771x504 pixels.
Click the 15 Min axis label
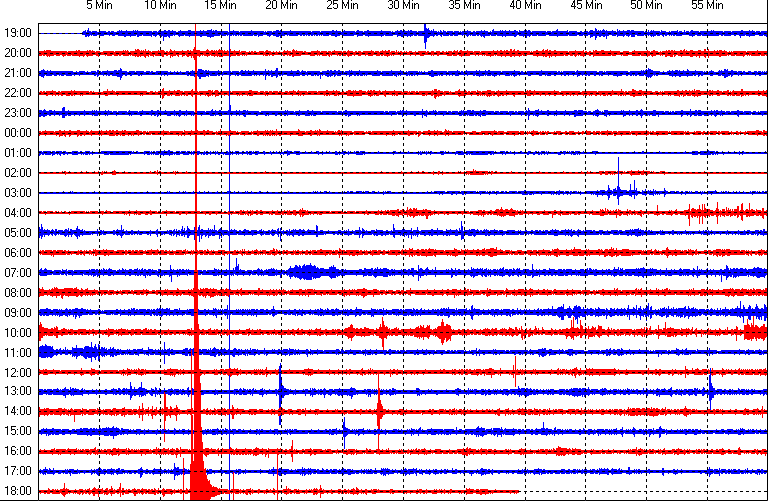point(221,5)
